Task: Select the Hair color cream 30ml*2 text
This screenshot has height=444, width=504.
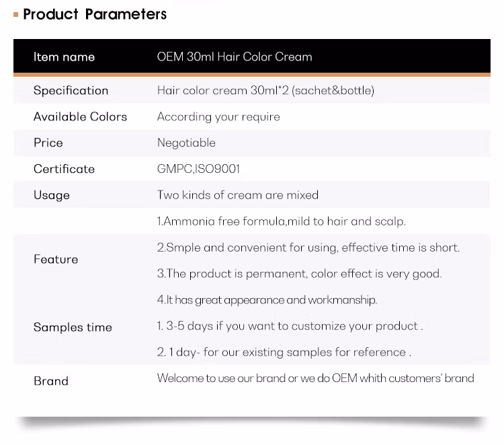Action: [x=265, y=90]
